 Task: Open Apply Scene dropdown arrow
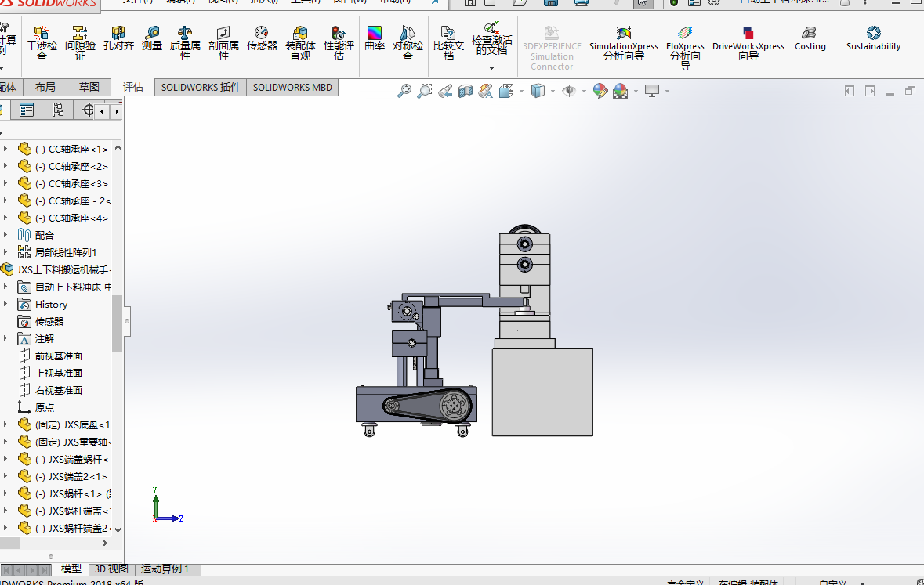(x=636, y=92)
